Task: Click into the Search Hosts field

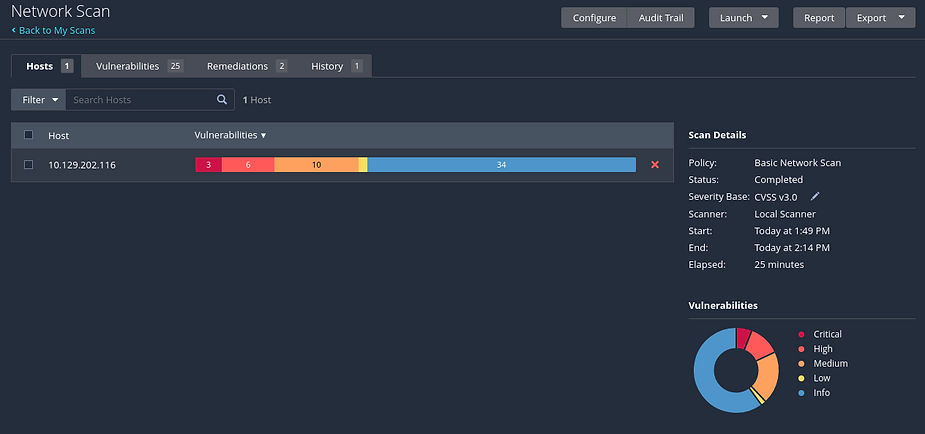Action: point(140,100)
